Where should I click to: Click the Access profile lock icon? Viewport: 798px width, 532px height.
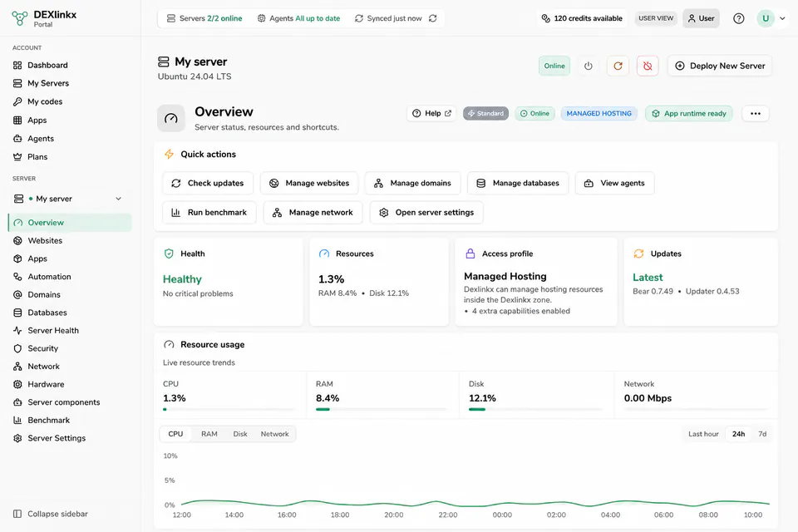(x=470, y=254)
